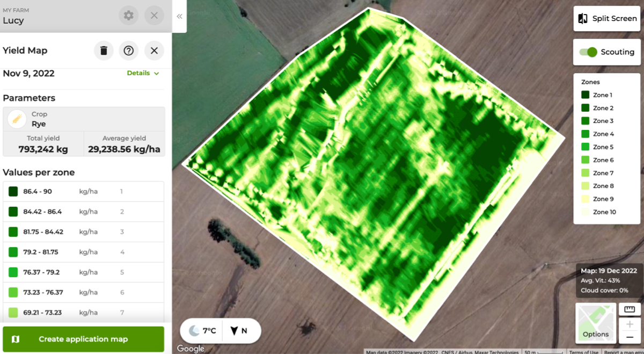Click the Rye crop parameter row
Screen dimensions: 644x354
point(83,118)
